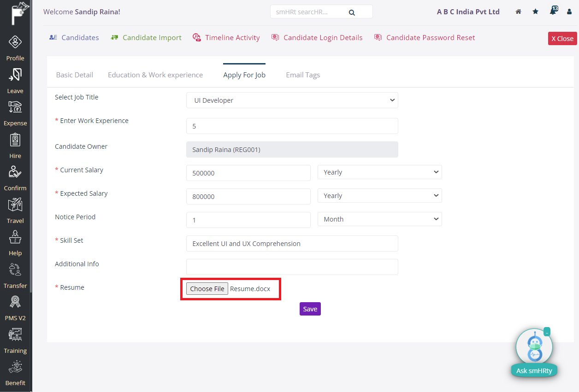
Task: Click inside the Additional Info field
Action: (x=292, y=267)
